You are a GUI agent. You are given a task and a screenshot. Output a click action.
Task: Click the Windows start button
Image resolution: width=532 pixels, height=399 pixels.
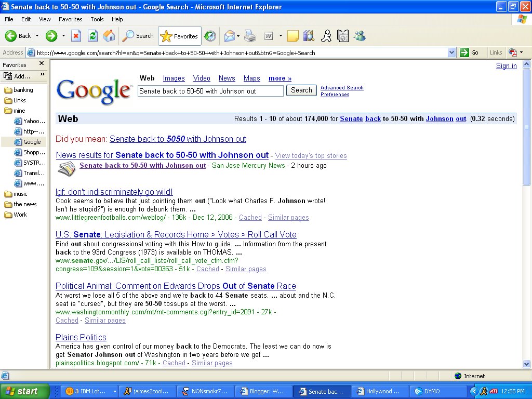coord(24,391)
